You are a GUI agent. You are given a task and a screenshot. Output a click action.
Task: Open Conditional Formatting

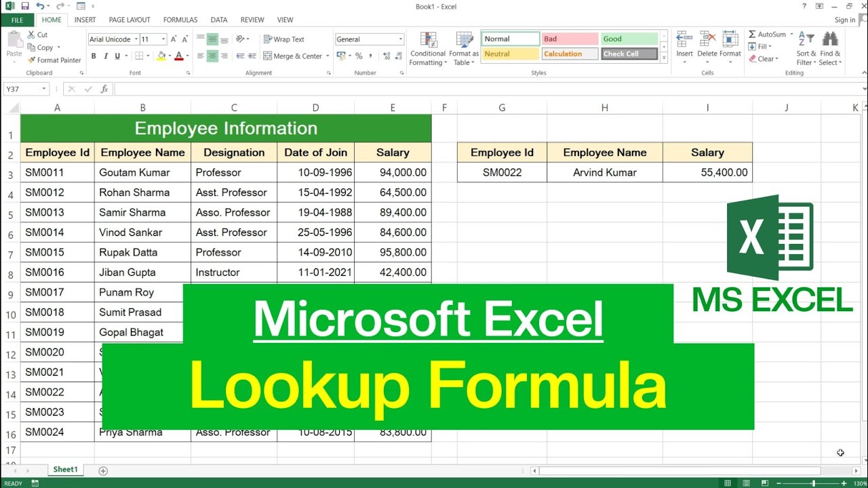click(x=428, y=48)
